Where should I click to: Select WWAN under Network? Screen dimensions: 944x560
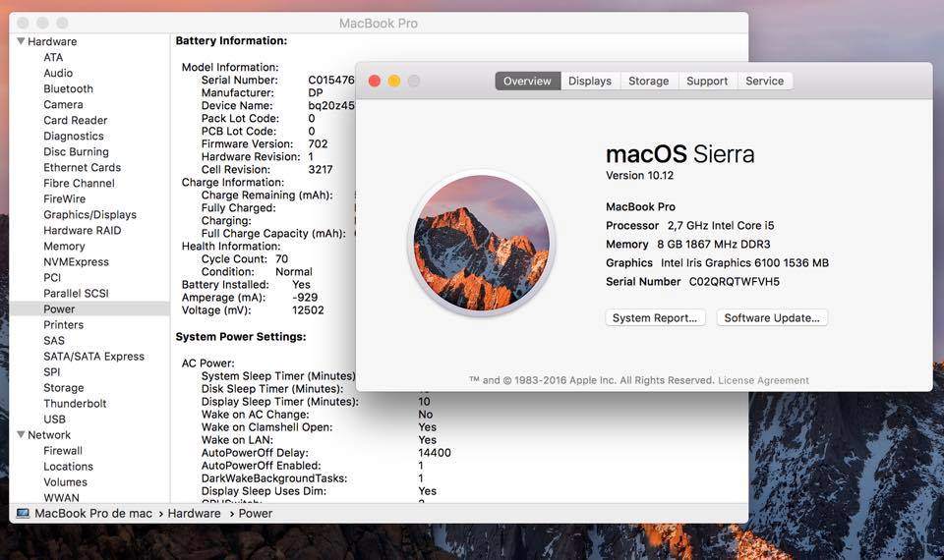[61, 497]
